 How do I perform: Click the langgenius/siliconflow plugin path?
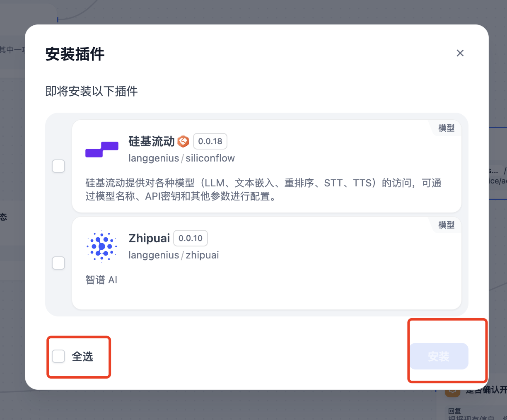coord(181,158)
